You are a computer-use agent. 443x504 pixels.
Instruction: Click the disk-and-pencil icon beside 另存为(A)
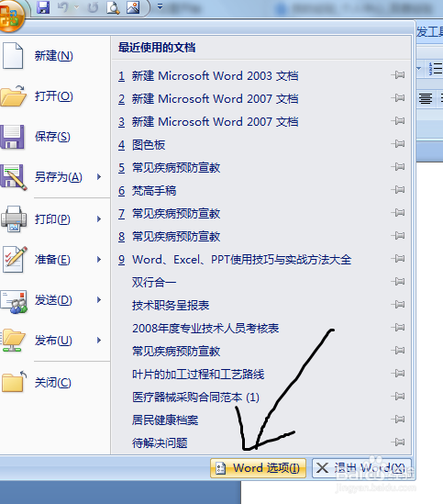tap(14, 177)
